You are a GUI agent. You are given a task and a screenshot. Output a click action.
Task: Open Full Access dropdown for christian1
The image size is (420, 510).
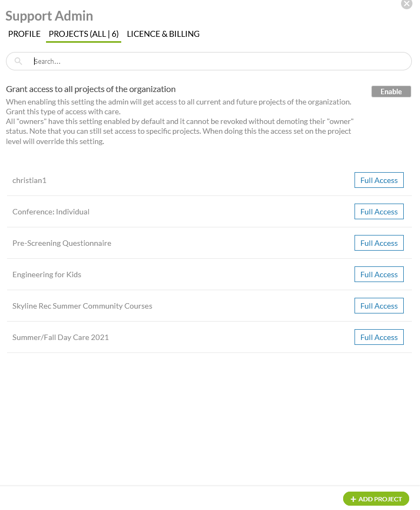(379, 180)
